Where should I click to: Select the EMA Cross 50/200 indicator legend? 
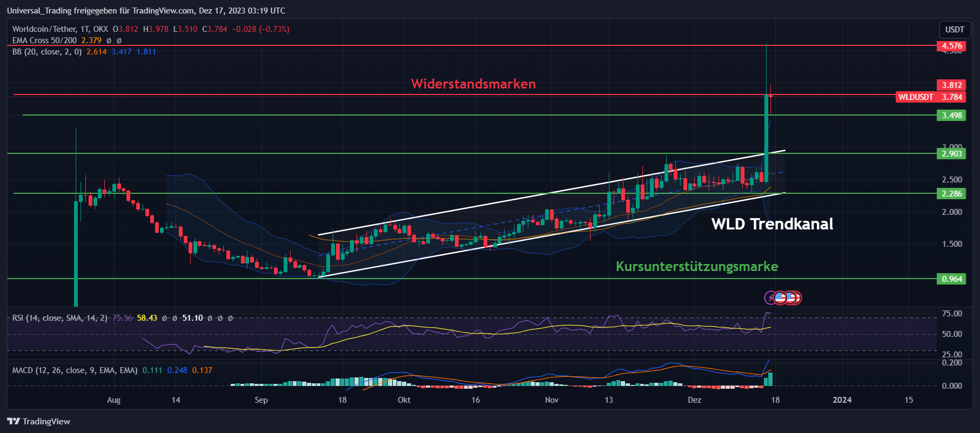(44, 40)
